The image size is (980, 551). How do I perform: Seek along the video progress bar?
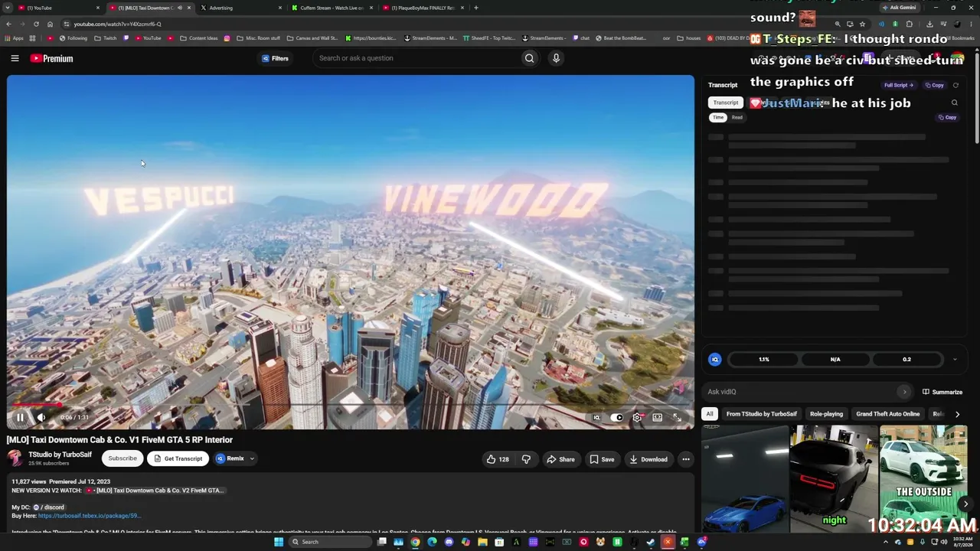pyautogui.click(x=351, y=405)
